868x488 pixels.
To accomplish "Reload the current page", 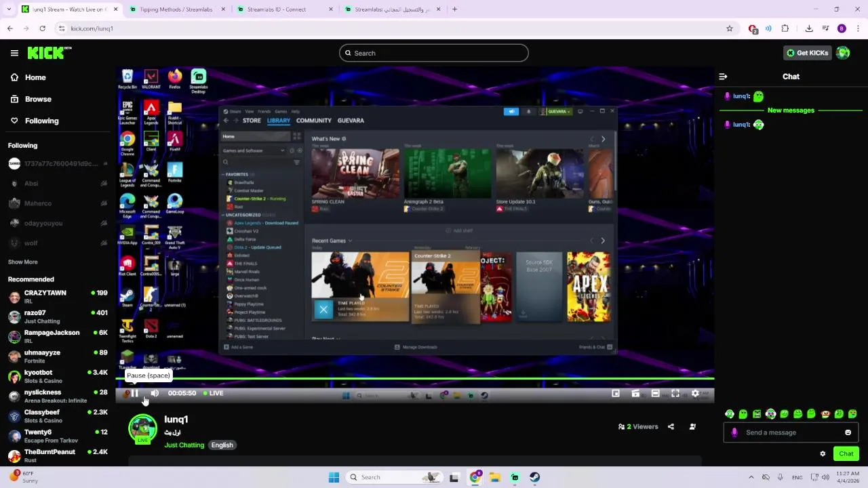I will tap(42, 28).
